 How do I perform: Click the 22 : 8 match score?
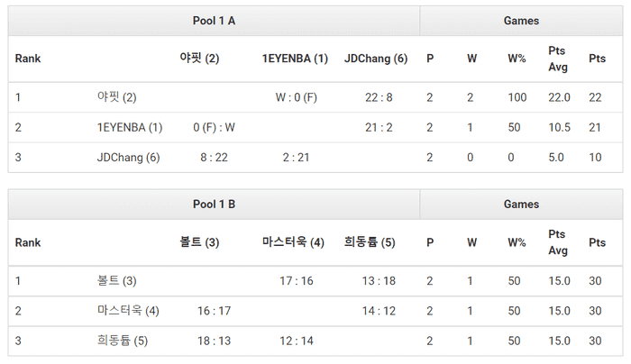(379, 97)
